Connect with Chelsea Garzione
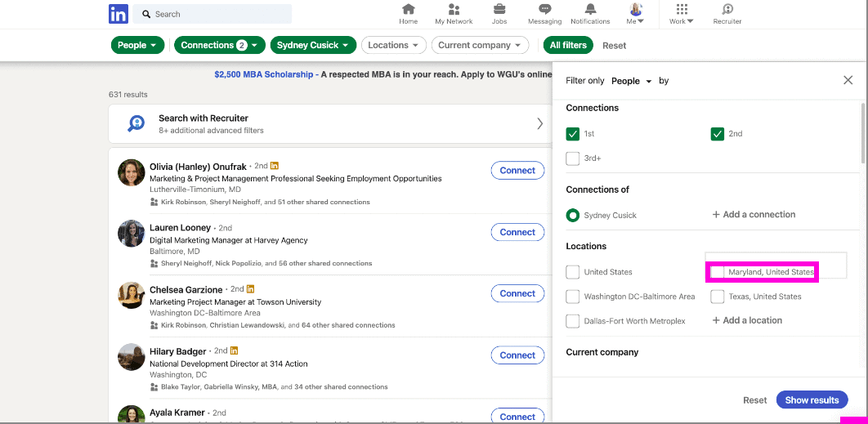The height and width of the screenshot is (424, 868). pyautogui.click(x=517, y=294)
